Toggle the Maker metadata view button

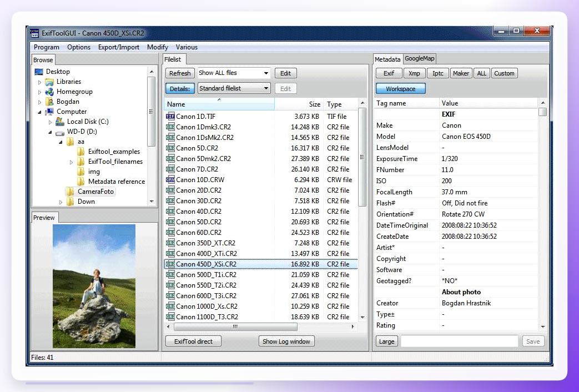coord(461,73)
